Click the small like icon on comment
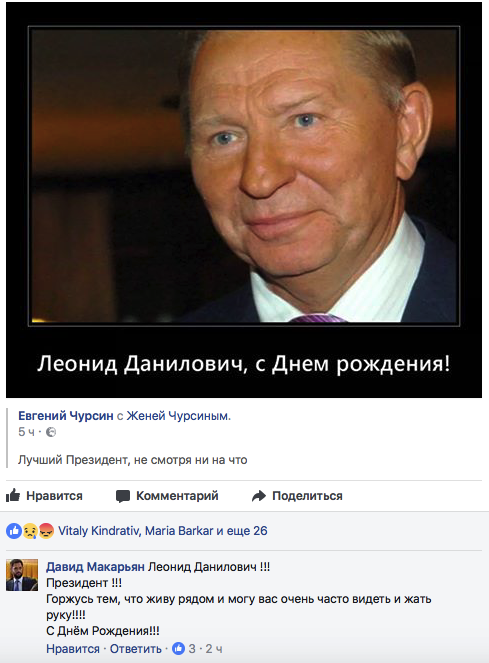Screen dimensions: 489x663 pyautogui.click(x=179, y=648)
